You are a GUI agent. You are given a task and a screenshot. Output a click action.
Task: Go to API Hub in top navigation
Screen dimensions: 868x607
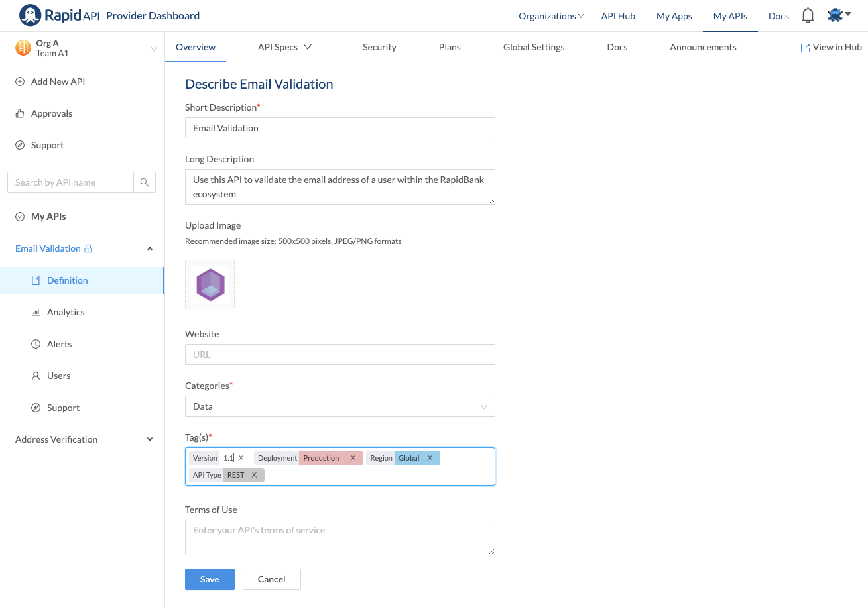[x=618, y=16]
